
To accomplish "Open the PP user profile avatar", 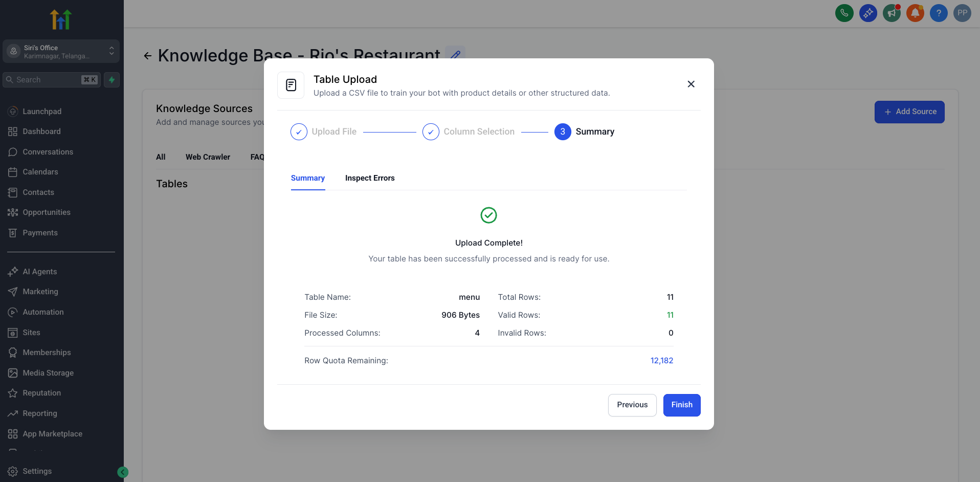I will tap(962, 13).
